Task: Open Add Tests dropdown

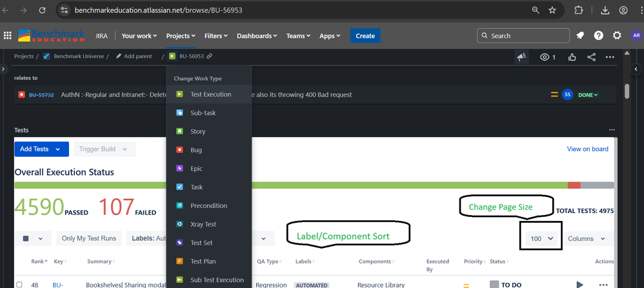Action: pos(41,149)
